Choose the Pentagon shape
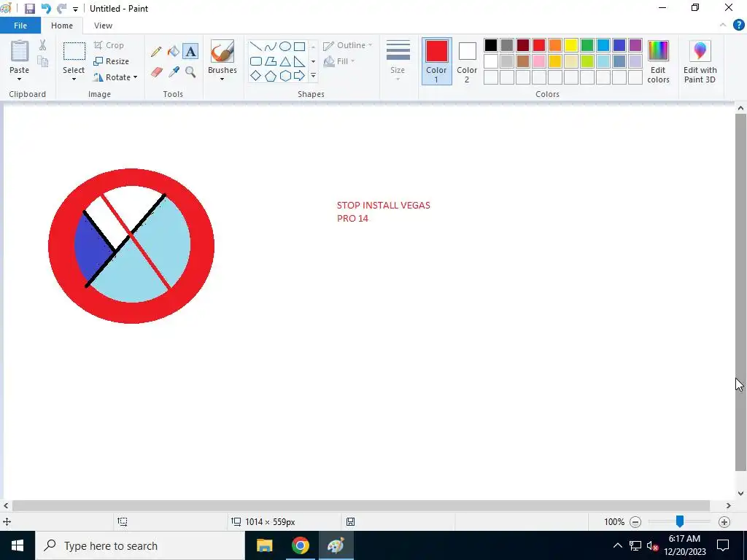This screenshot has width=747, height=560. point(271,76)
